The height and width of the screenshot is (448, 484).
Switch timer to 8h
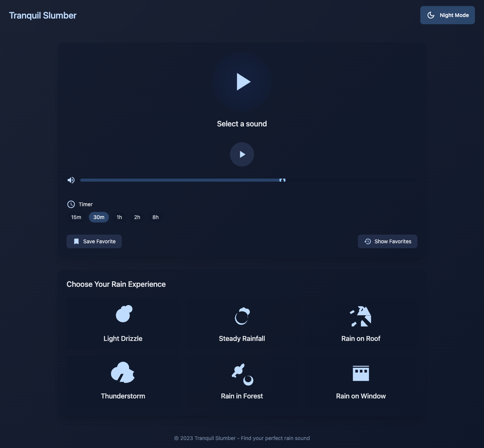pyautogui.click(x=155, y=217)
